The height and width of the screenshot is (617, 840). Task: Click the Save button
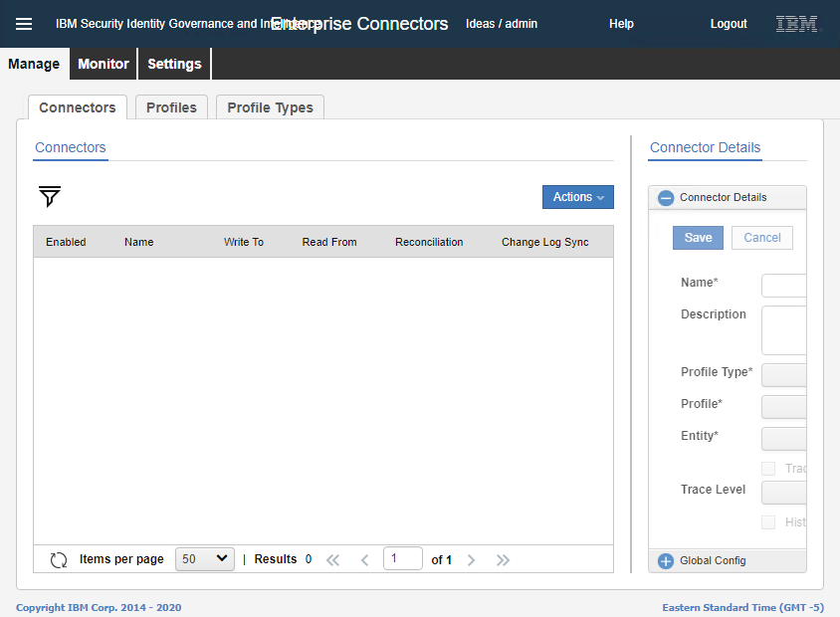pyautogui.click(x=698, y=238)
